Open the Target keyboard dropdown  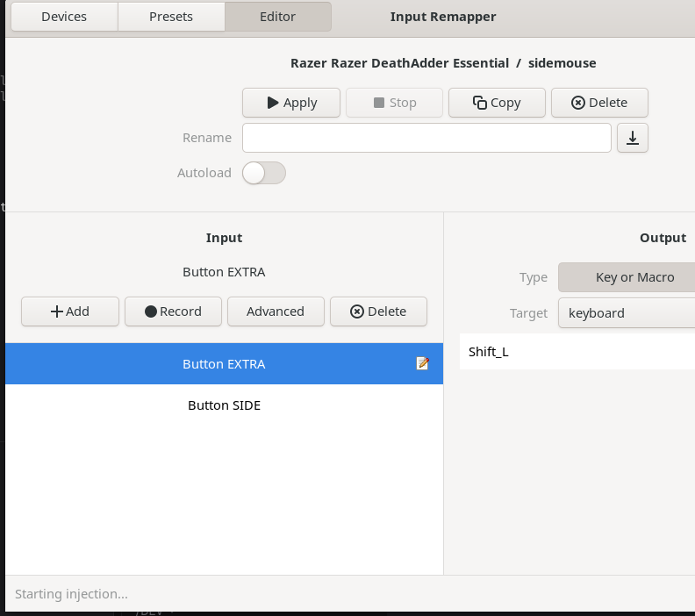pos(627,312)
